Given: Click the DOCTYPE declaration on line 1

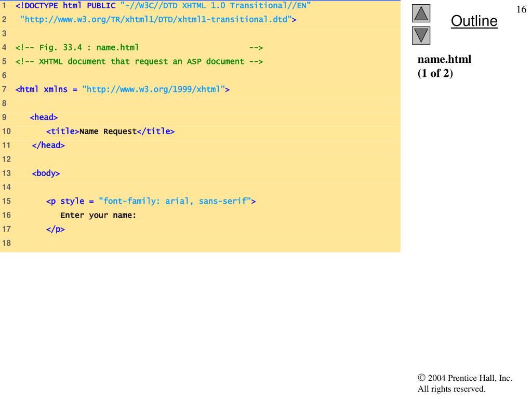Looking at the screenshot, I should pos(163,5).
